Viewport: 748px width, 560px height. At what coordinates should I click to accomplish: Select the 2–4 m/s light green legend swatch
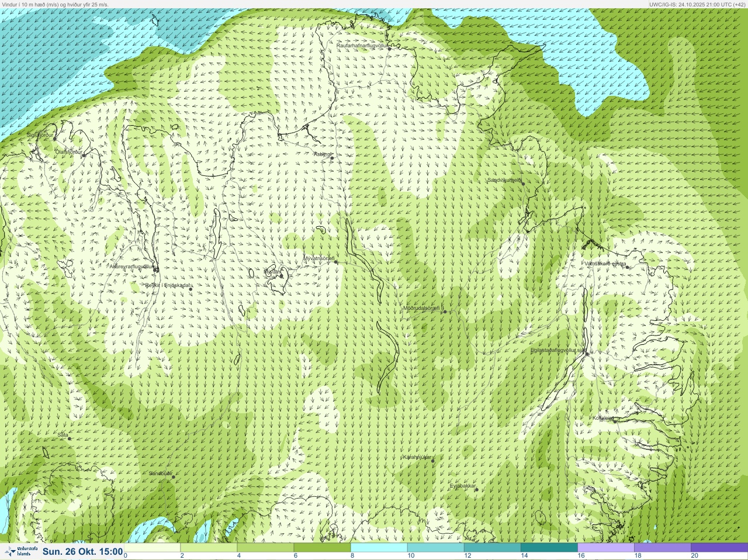209,548
